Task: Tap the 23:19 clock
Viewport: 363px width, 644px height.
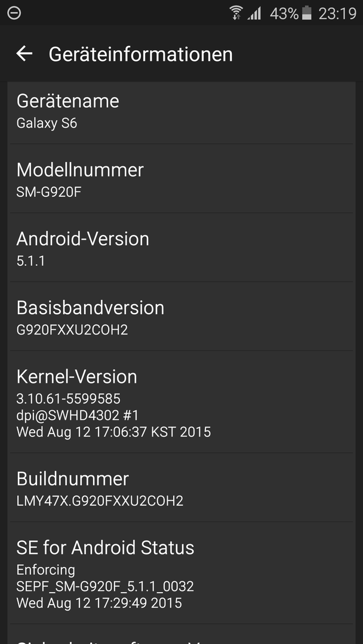Action: coord(337,14)
